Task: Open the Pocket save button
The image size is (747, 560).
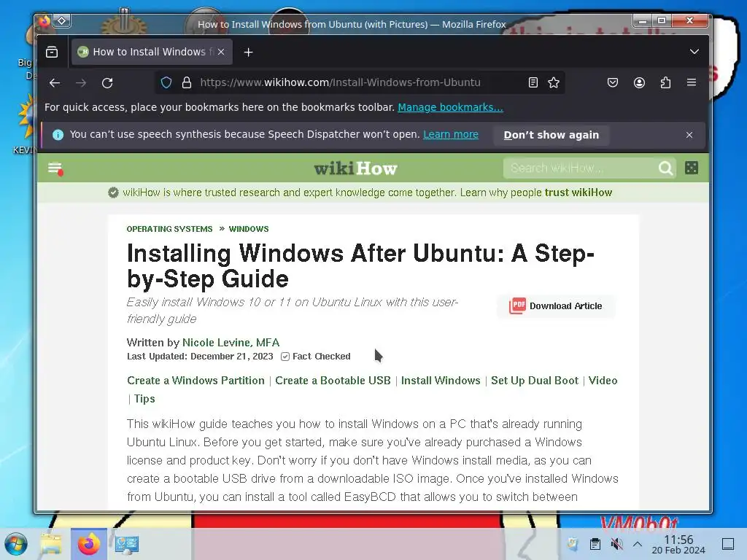Action: pyautogui.click(x=613, y=82)
